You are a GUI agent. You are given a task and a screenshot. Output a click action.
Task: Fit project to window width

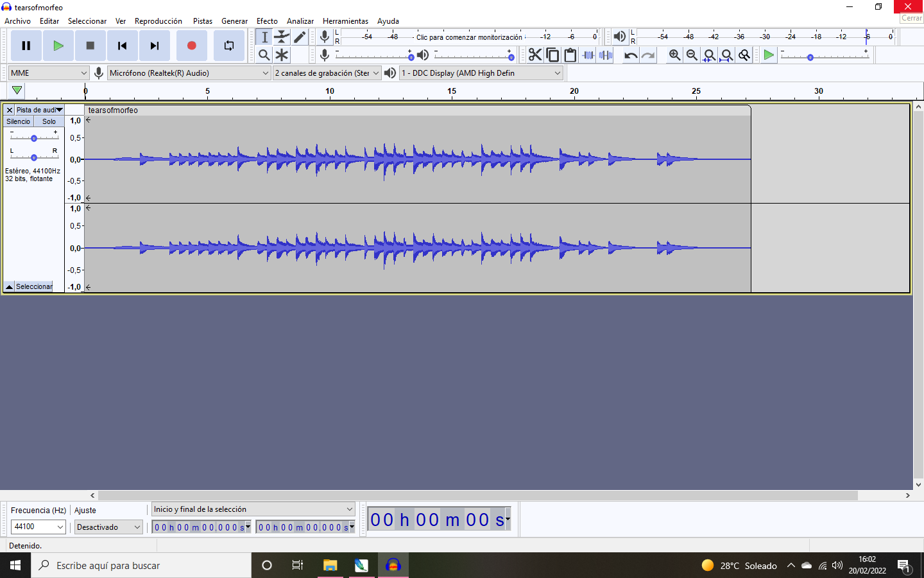(726, 55)
